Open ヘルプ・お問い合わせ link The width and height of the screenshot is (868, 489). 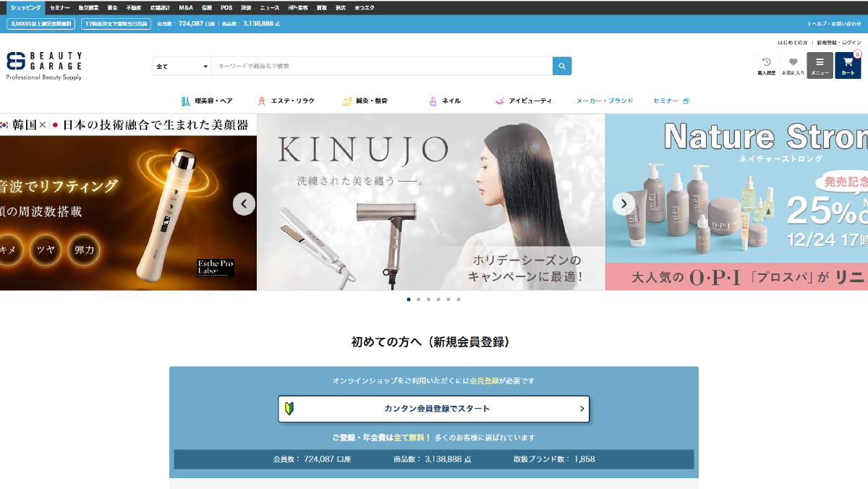coord(834,24)
